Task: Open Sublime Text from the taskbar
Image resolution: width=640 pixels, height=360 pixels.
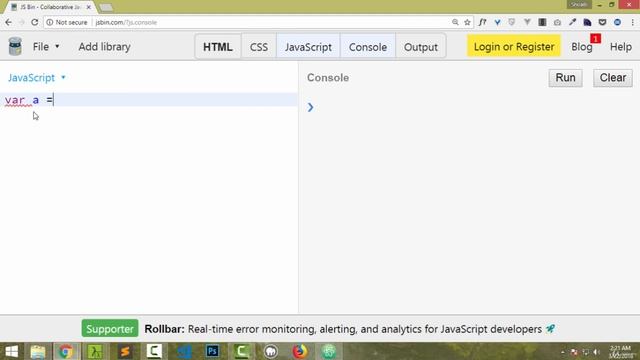Action: [125, 351]
